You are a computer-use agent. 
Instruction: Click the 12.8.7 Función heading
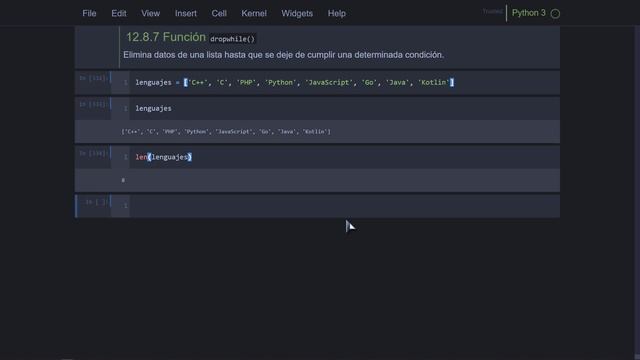[x=166, y=37]
